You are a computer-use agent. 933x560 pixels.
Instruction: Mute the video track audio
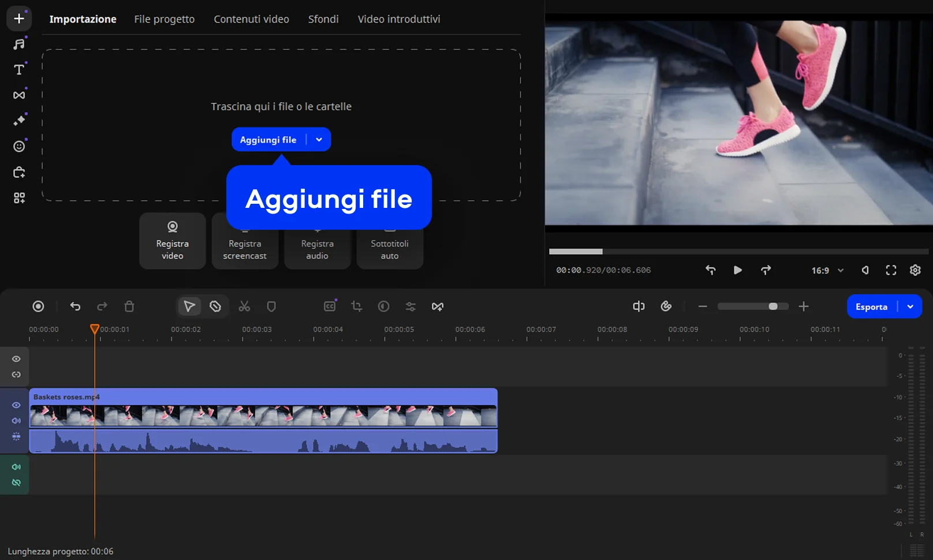16,421
